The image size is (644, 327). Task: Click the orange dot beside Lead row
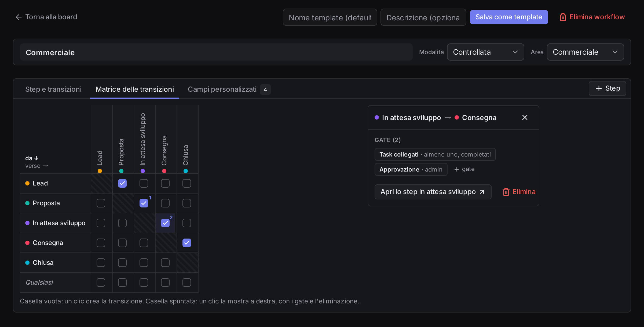[27, 183]
